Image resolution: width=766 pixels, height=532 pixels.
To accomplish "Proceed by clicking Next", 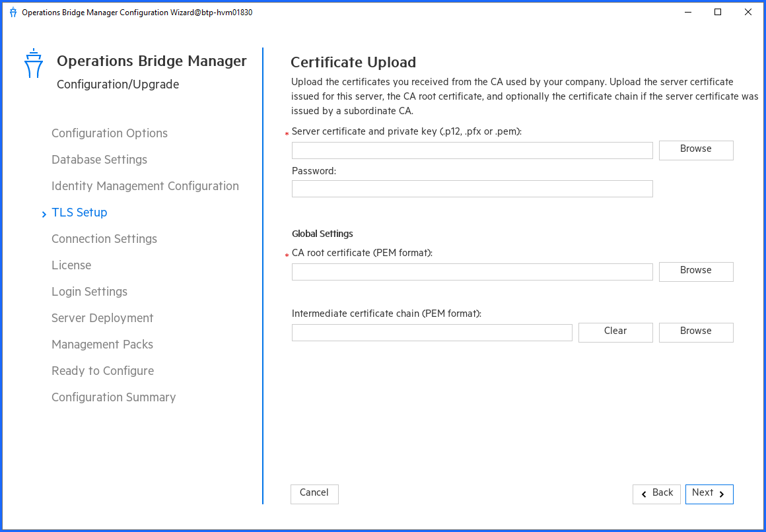I will point(709,494).
